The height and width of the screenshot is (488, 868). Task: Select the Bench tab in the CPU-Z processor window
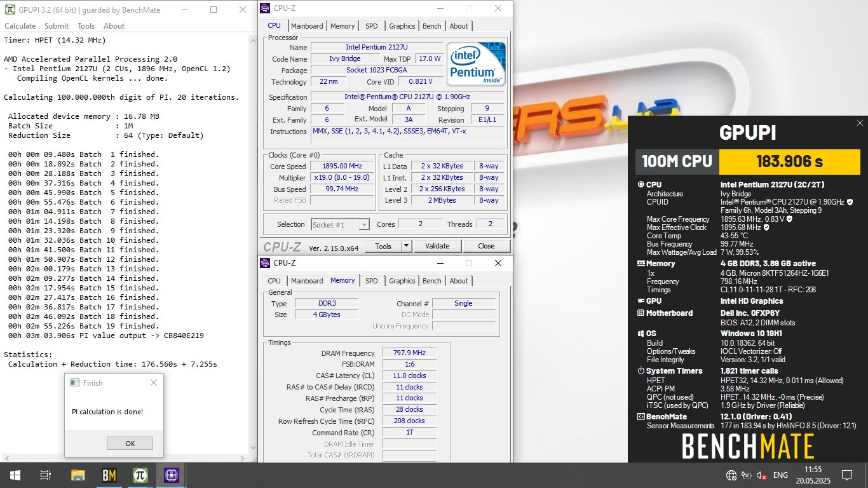[432, 26]
